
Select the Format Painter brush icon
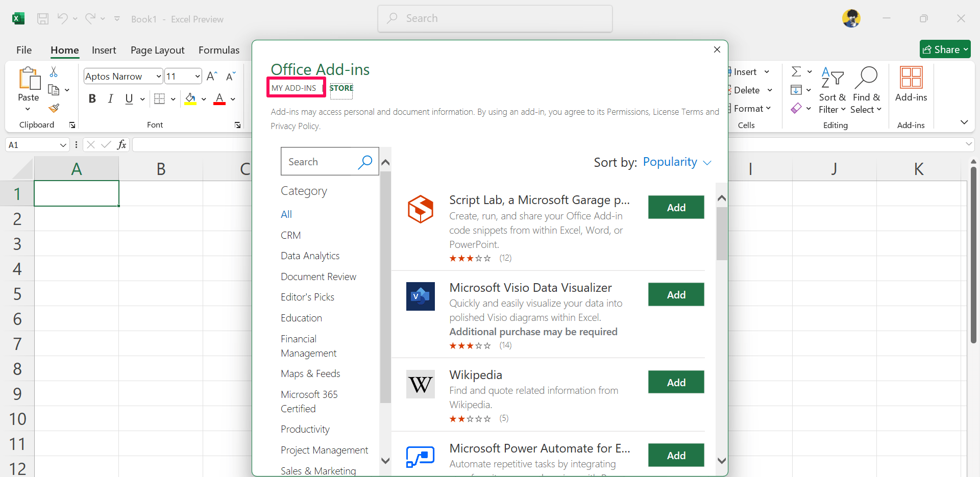(x=54, y=108)
